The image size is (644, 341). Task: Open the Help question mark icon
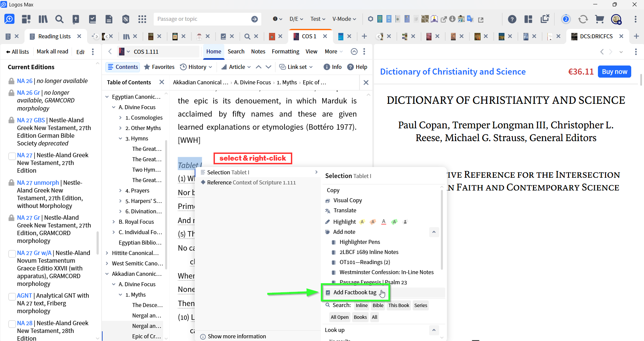pyautogui.click(x=512, y=19)
